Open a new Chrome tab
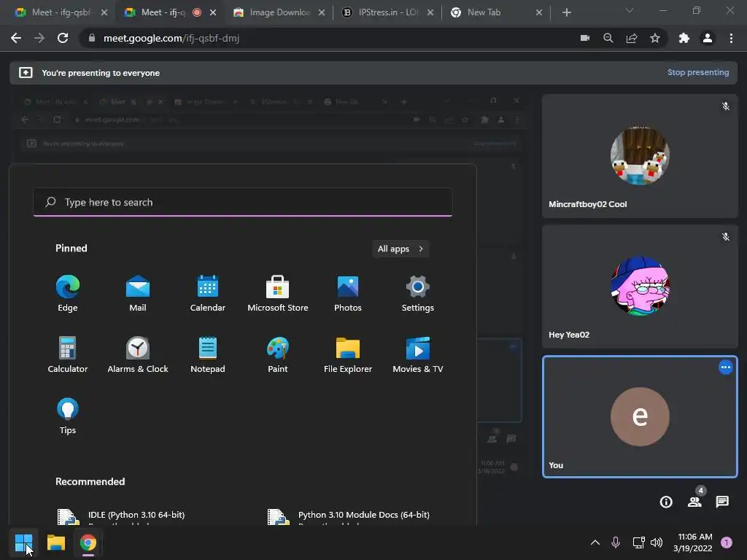This screenshot has width=747, height=560. click(x=566, y=12)
